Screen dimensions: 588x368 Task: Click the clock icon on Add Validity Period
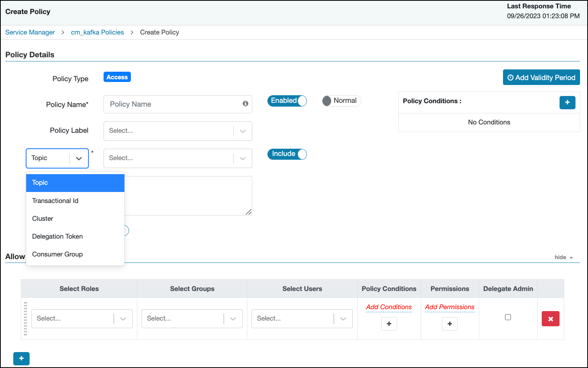tap(510, 77)
